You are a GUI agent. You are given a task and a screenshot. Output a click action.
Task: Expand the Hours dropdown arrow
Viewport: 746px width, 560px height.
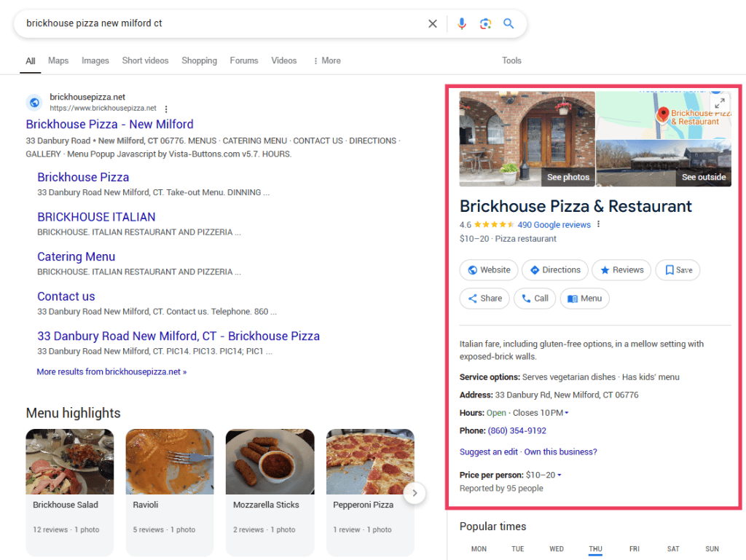point(566,413)
